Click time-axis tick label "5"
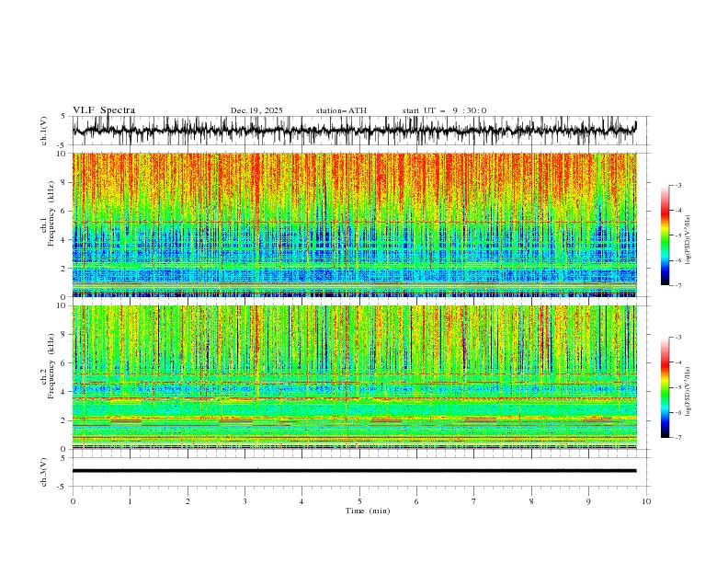Viewport: 728px width, 563px height. pos(359,501)
